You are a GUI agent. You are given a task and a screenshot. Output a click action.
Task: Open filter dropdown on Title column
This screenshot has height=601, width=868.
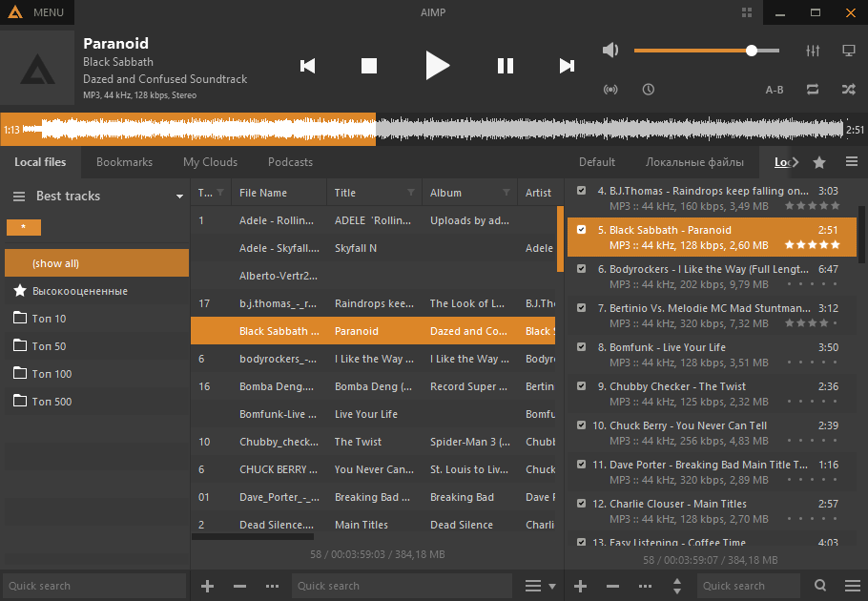point(411,192)
